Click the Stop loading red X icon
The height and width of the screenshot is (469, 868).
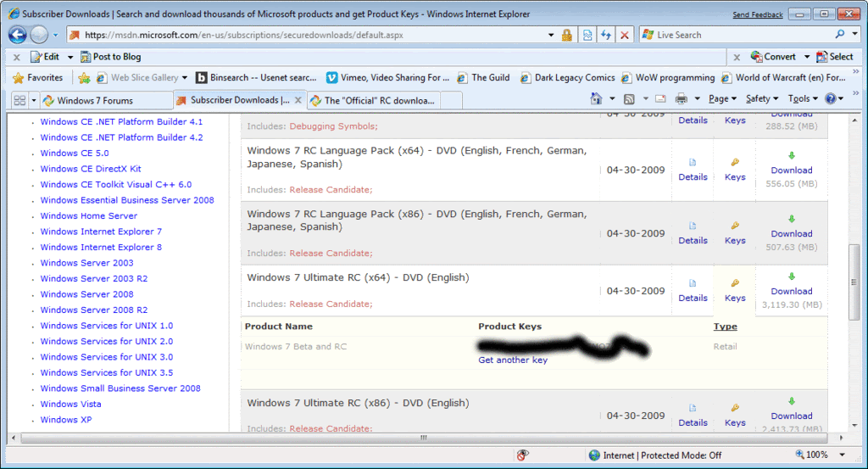pyautogui.click(x=625, y=35)
